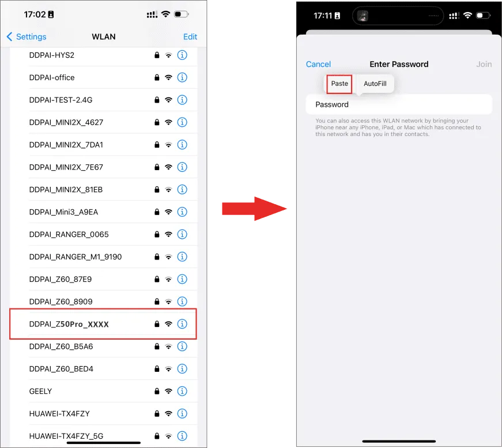Tap info icon for DDPAI_Z50Pro_XXXX
Image resolution: width=502 pixels, height=448 pixels.
(182, 324)
